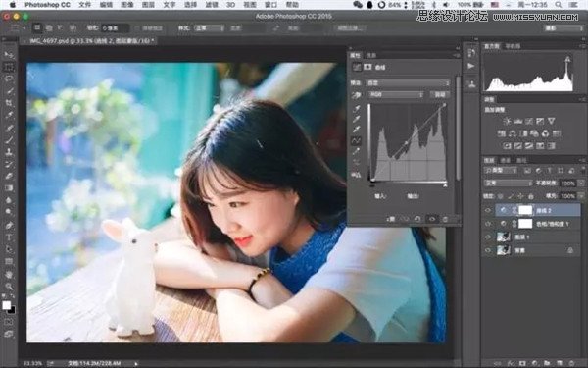Open the layer blend mode dropdown
This screenshot has width=588, height=368.
[508, 184]
